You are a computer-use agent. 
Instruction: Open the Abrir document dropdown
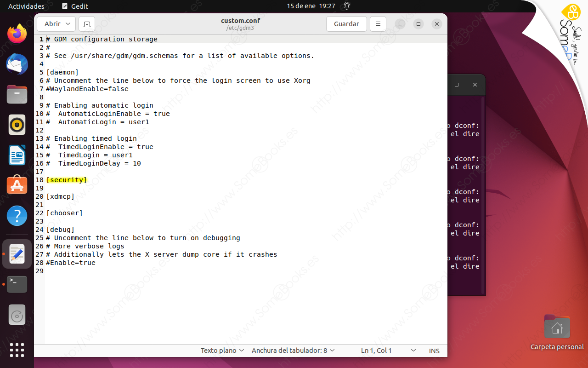coord(56,23)
